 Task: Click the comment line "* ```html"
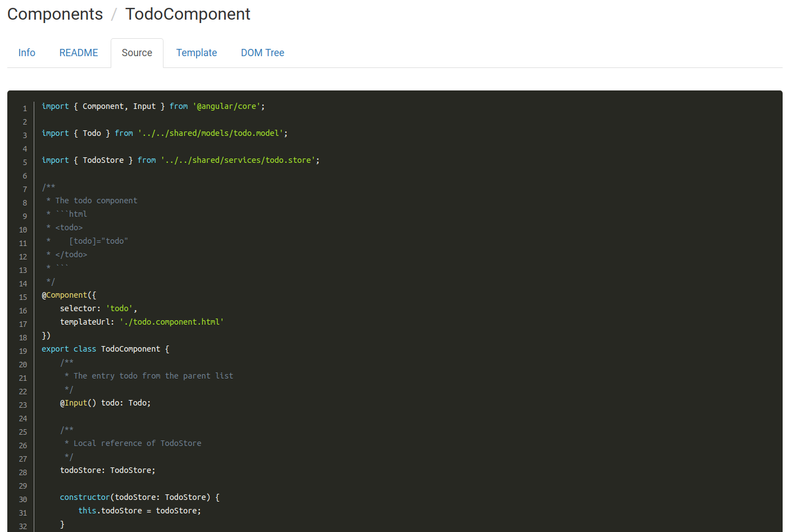coord(67,214)
